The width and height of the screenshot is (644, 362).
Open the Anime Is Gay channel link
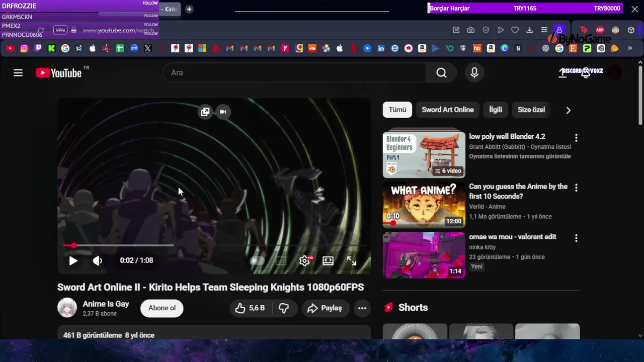(106, 304)
